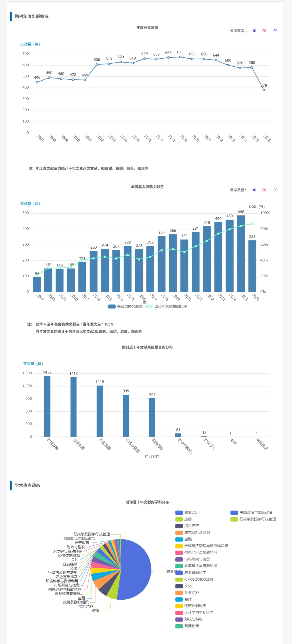Click the 期刊近十年文献所属栏目的分布 chart title
292x644 pixels.
(x=147, y=347)
